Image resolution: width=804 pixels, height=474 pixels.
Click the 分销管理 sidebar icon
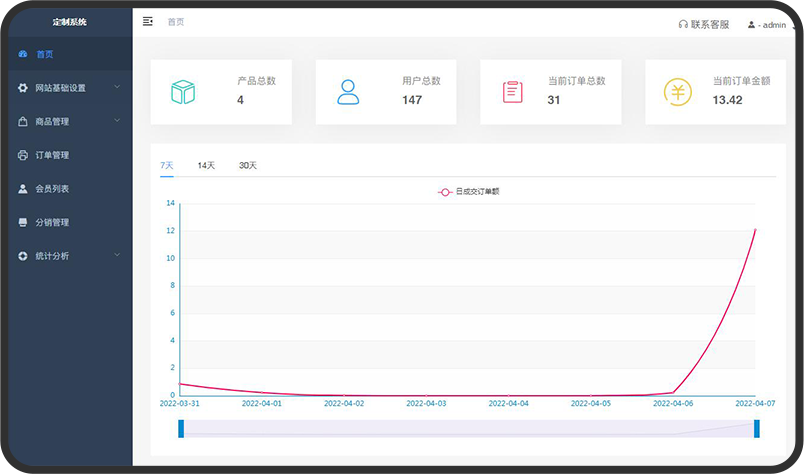(23, 222)
